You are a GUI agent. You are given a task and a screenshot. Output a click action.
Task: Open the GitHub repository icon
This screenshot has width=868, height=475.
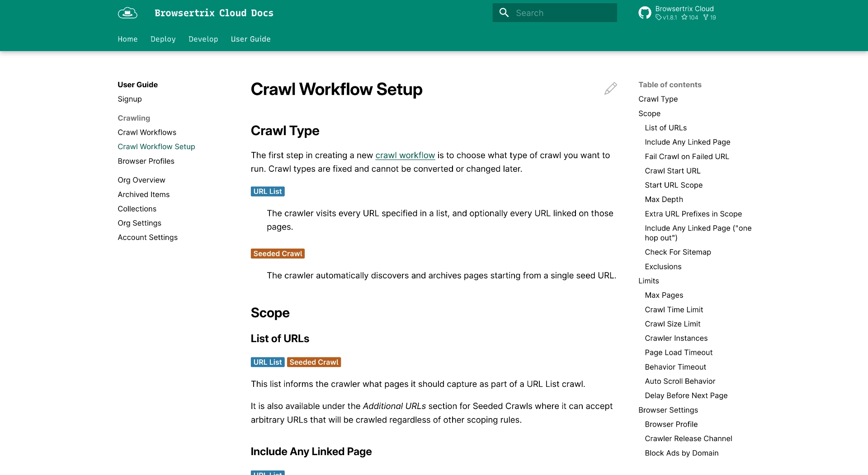(645, 13)
